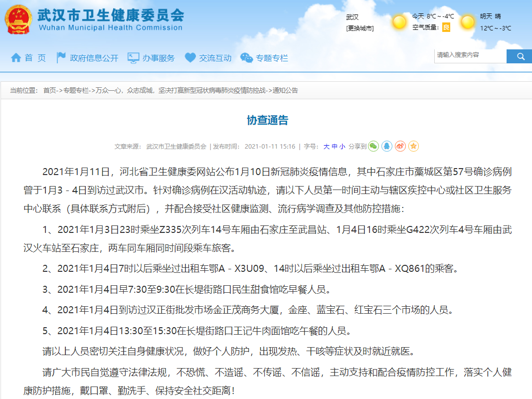Set font size to medium (中)
The height and width of the screenshot is (399, 532).
click(x=334, y=147)
